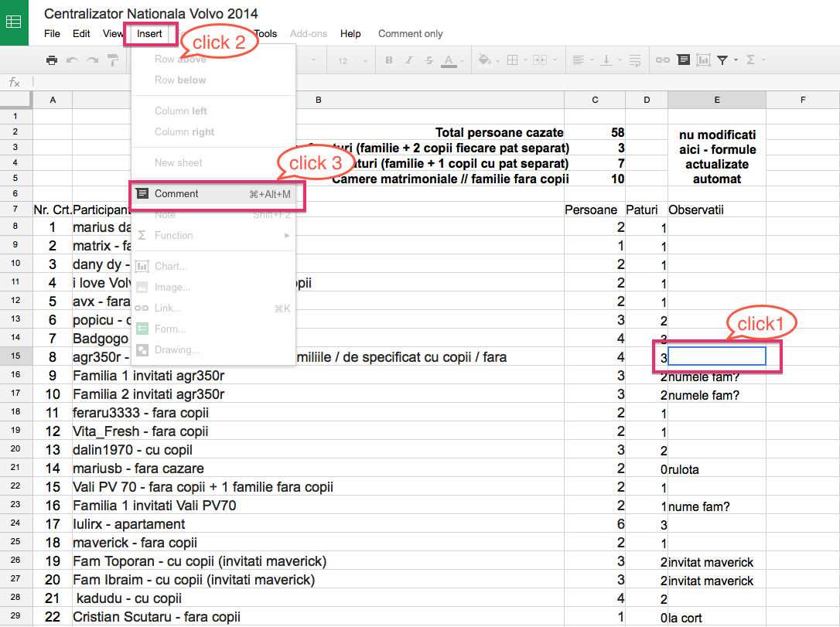Toggle the filter funnel

[722, 60]
